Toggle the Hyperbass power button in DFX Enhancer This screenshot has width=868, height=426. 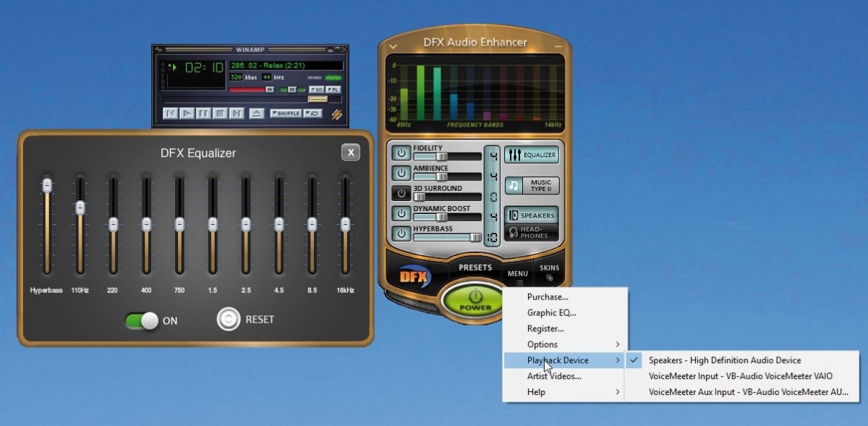(x=401, y=234)
